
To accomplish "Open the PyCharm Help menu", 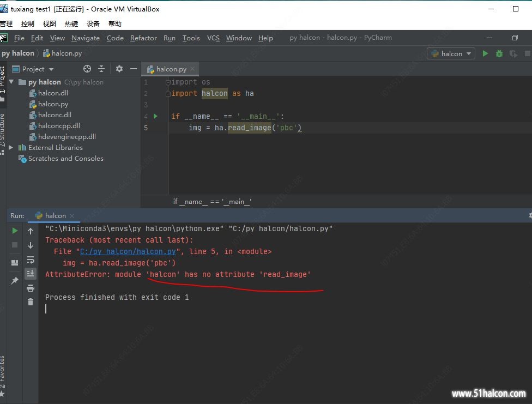I will tap(265, 38).
